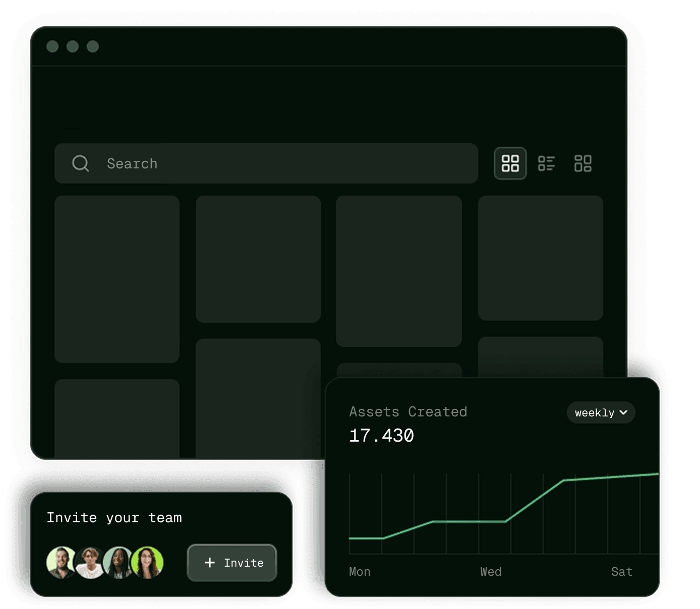
Task: Switch to the masonry view layout
Action: point(582,163)
